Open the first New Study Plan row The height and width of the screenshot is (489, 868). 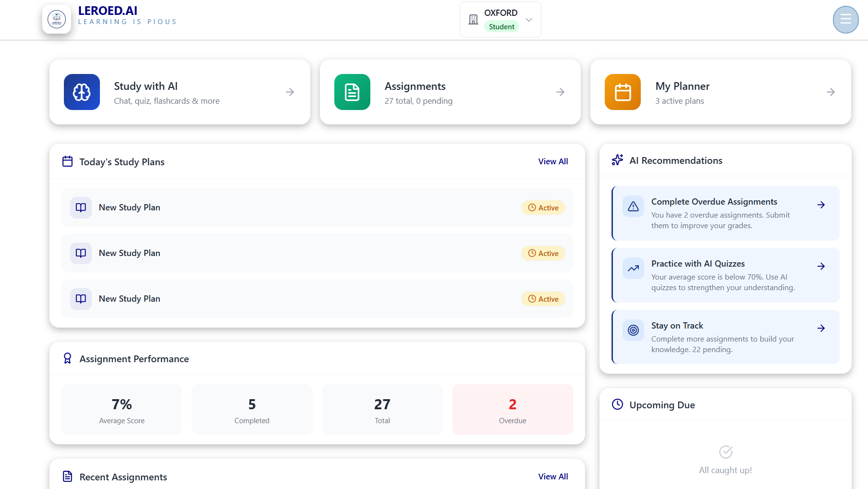[317, 208]
